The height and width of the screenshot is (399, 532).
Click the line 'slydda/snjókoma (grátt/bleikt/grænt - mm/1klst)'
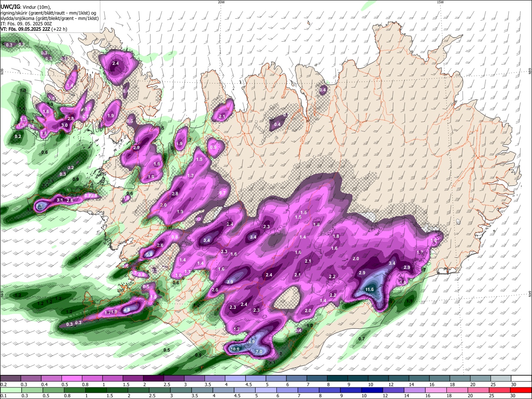pos(49,18)
